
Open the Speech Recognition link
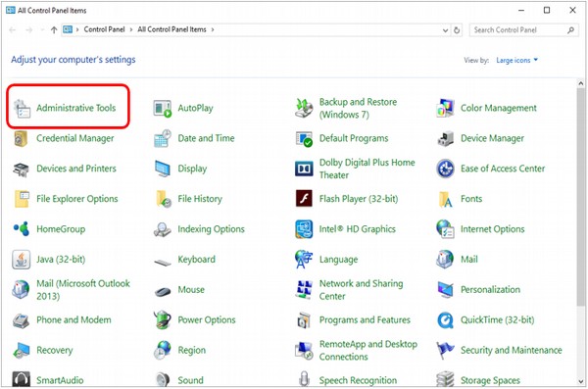pyautogui.click(x=358, y=380)
